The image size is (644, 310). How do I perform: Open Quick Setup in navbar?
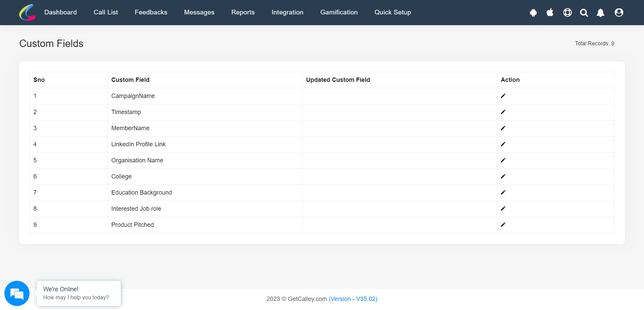pyautogui.click(x=392, y=12)
